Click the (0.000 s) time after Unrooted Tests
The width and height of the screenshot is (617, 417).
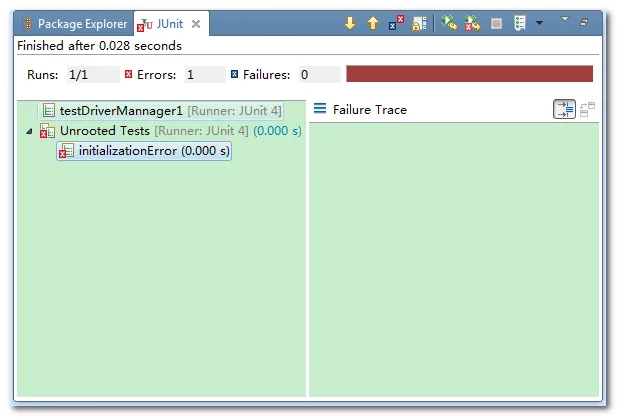pyautogui.click(x=277, y=131)
